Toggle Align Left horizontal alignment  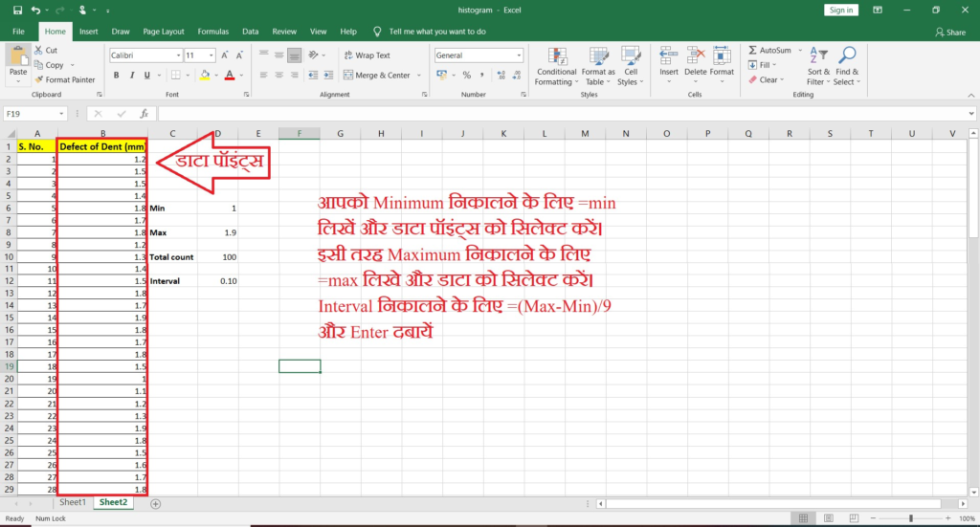coord(264,76)
